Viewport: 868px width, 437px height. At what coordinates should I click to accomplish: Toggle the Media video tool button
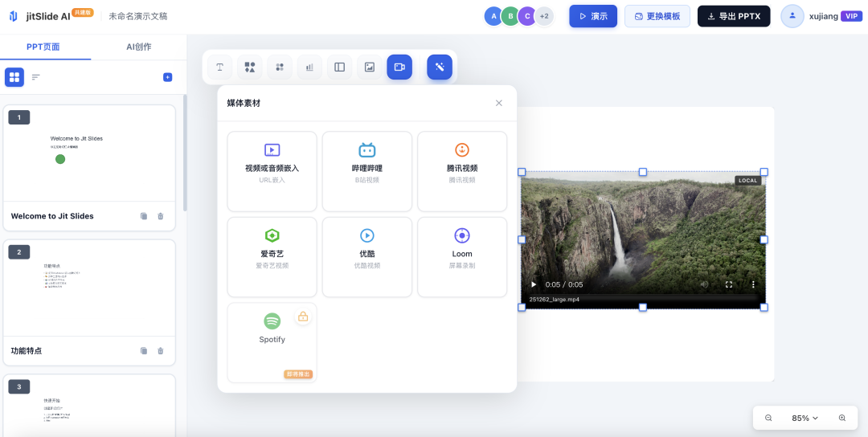tap(399, 67)
